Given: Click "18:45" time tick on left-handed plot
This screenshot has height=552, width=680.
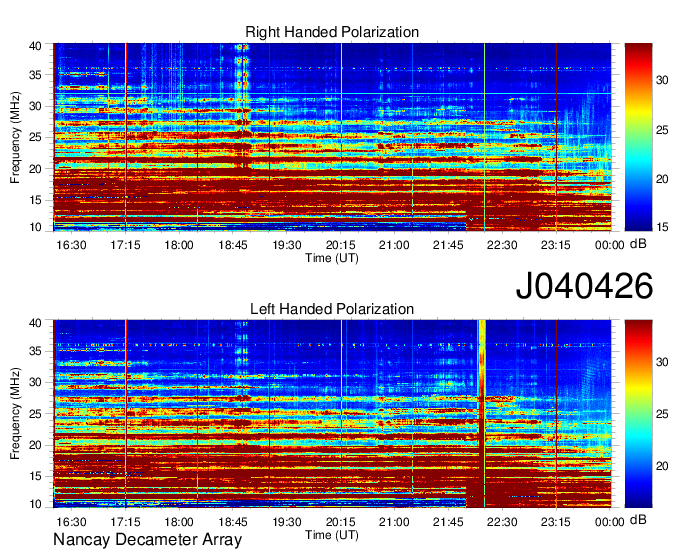Looking at the screenshot, I should (233, 522).
